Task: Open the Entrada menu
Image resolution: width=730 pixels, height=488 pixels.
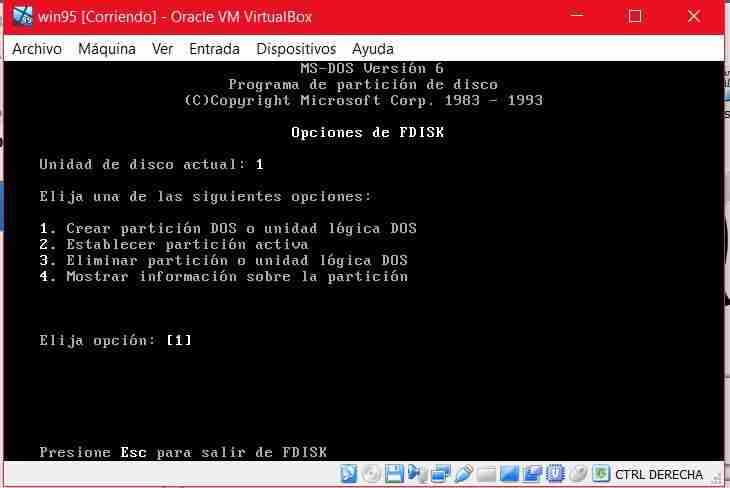Action: point(214,49)
